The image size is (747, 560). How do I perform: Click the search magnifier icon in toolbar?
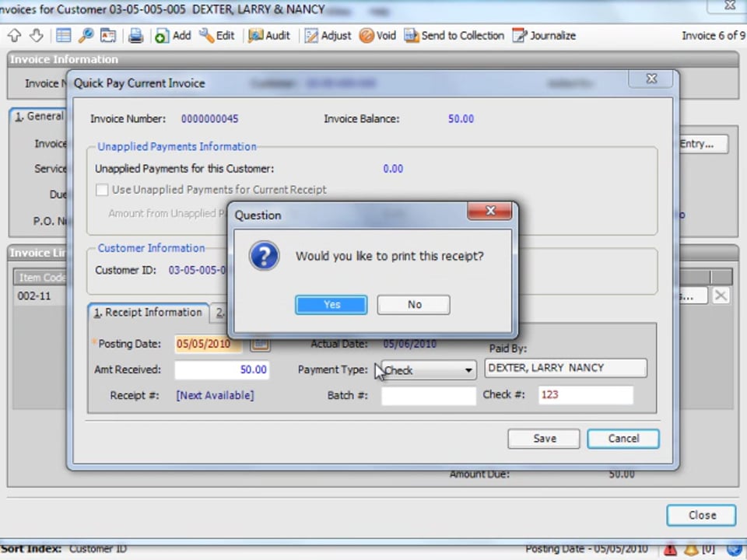(86, 35)
